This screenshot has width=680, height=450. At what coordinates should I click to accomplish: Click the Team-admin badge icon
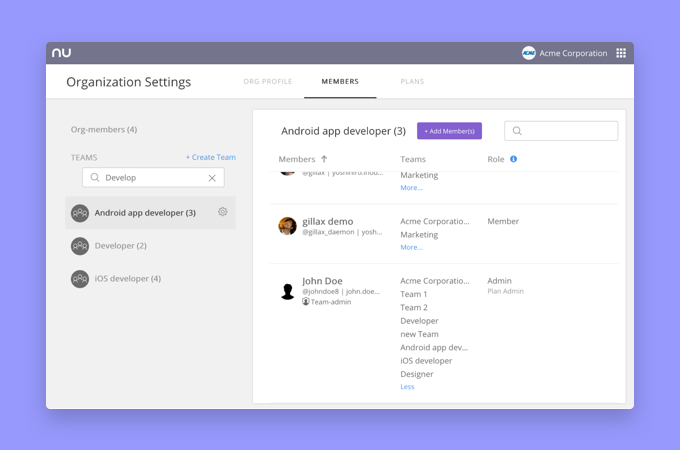(x=306, y=302)
